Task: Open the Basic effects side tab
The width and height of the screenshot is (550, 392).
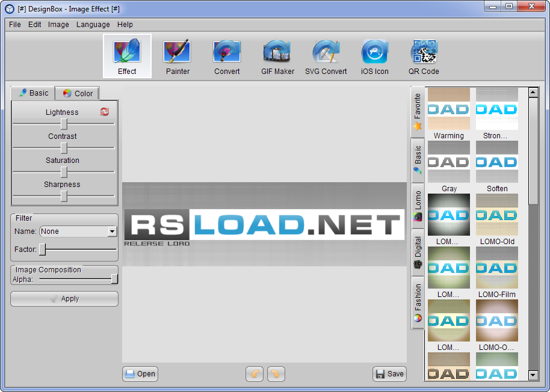Action: click(418, 161)
